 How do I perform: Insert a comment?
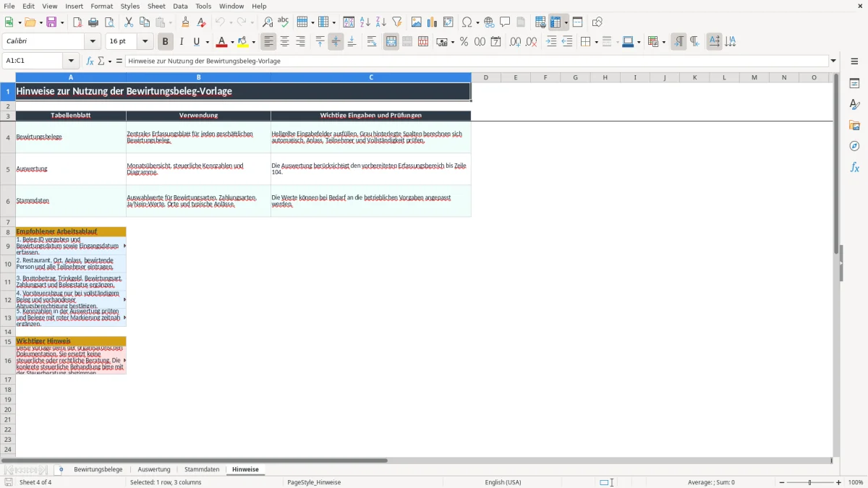coord(506,22)
